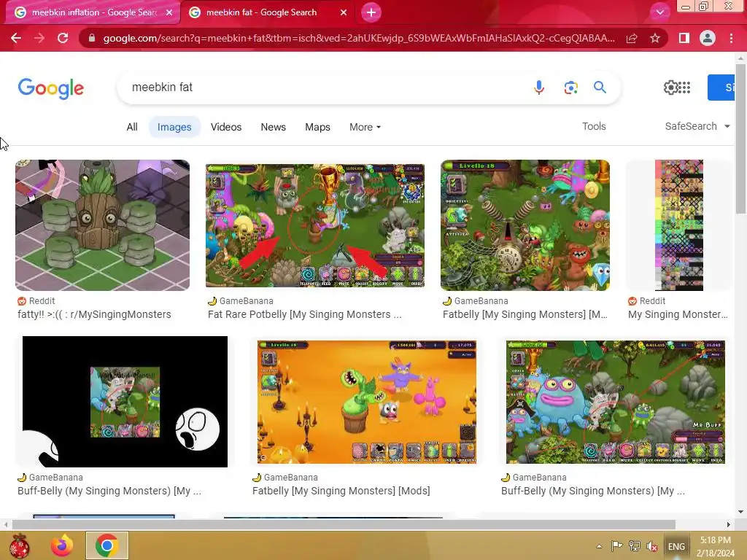Screen dimensions: 747x560
Task: Open the 'fatty!!' Reddit image thumbnail
Action: coord(102,225)
